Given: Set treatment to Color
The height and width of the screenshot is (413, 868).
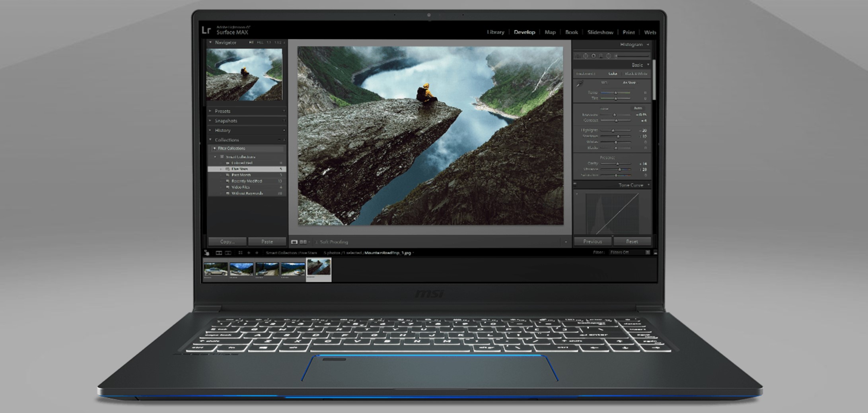Looking at the screenshot, I should [613, 74].
